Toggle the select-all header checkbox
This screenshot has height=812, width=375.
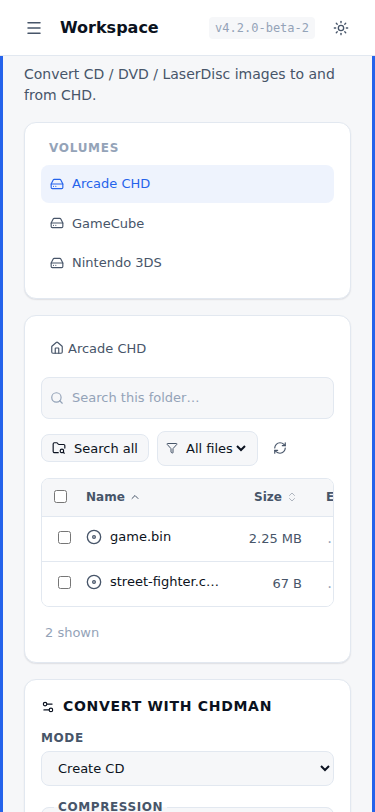click(61, 497)
